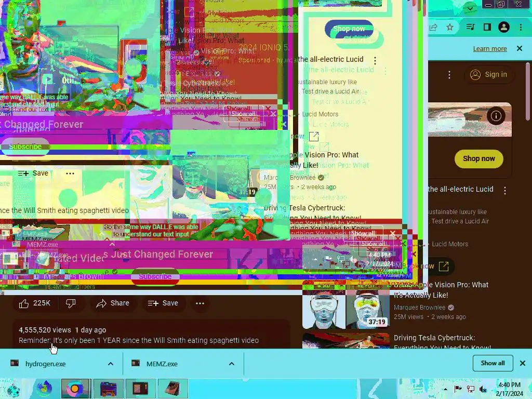The width and height of the screenshot is (532, 399).
Task: Open ad options menu beside all-electric Lucid
Action: click(505, 191)
